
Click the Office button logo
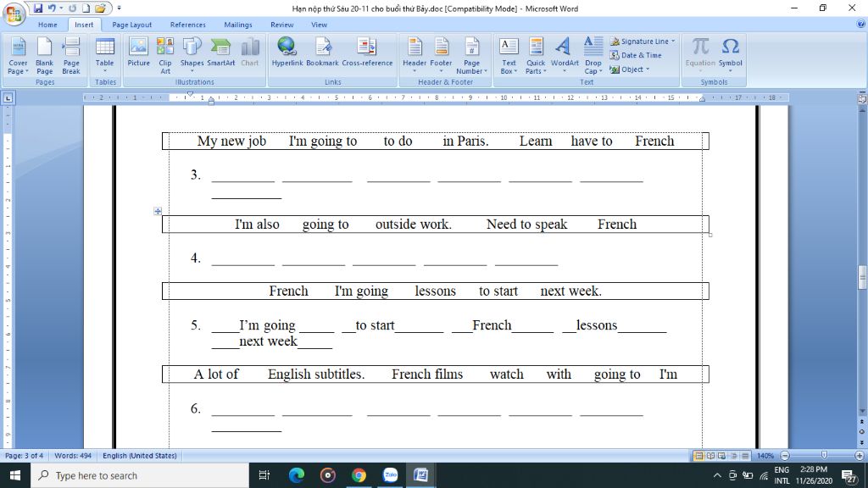(14, 14)
